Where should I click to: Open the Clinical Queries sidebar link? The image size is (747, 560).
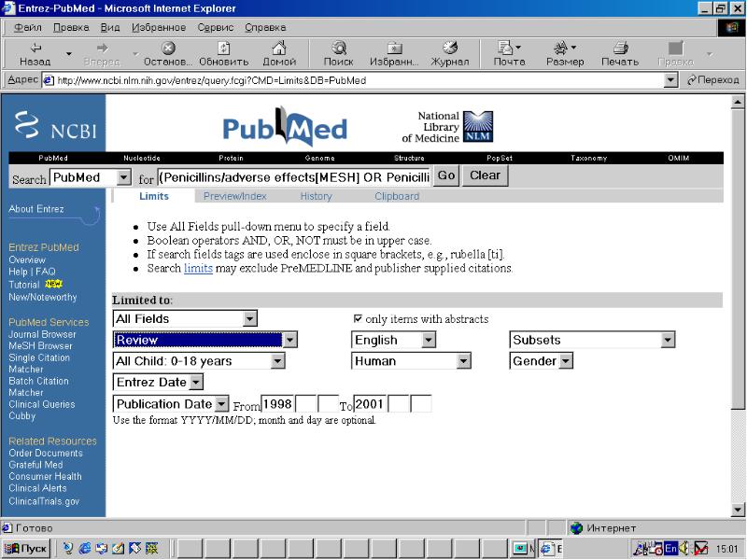pos(42,404)
